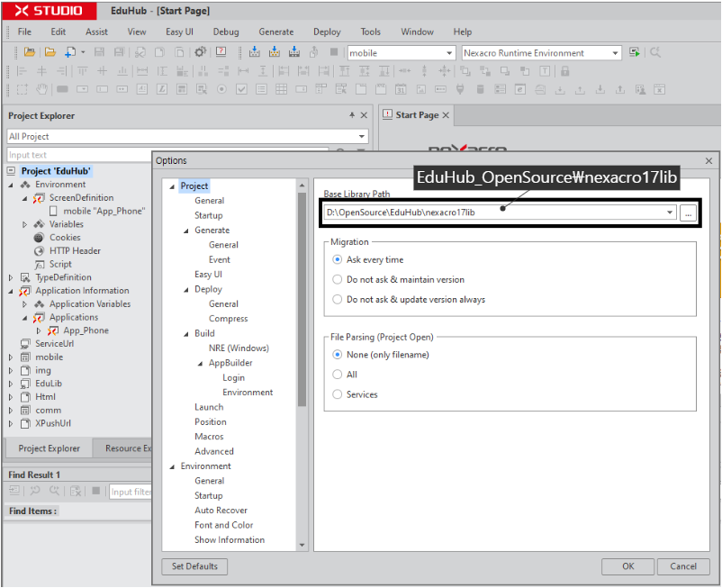The width and height of the screenshot is (722, 588).
Task: Click Cancel in Options dialog
Action: click(x=683, y=566)
